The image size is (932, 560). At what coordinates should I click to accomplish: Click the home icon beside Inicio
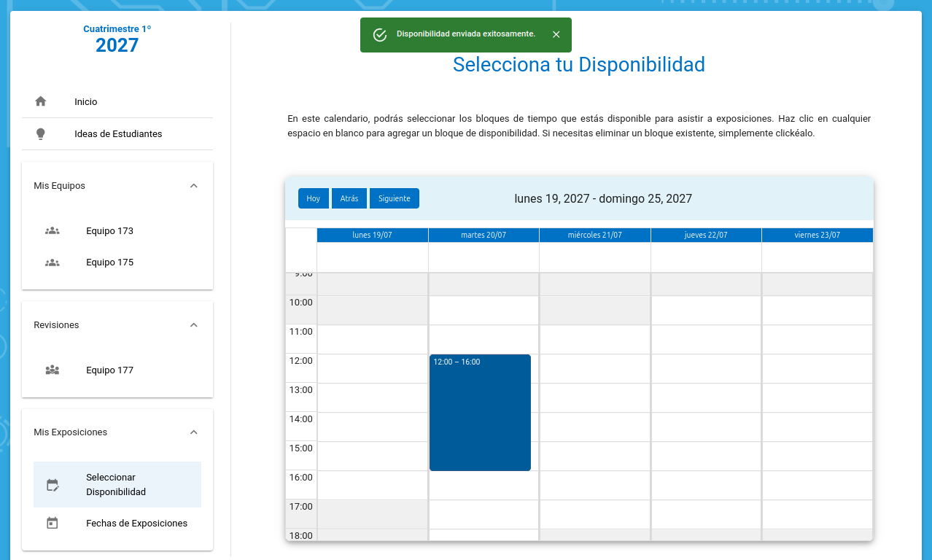click(x=41, y=101)
